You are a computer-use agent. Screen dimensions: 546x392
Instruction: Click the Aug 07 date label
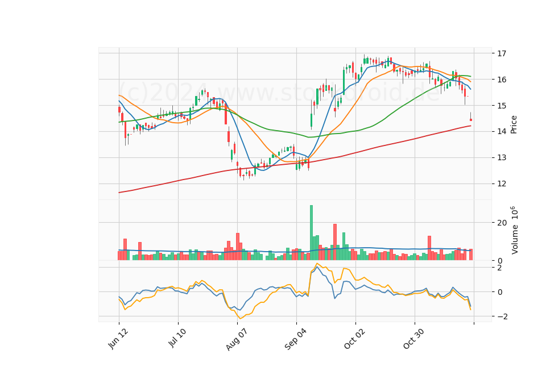point(237,340)
